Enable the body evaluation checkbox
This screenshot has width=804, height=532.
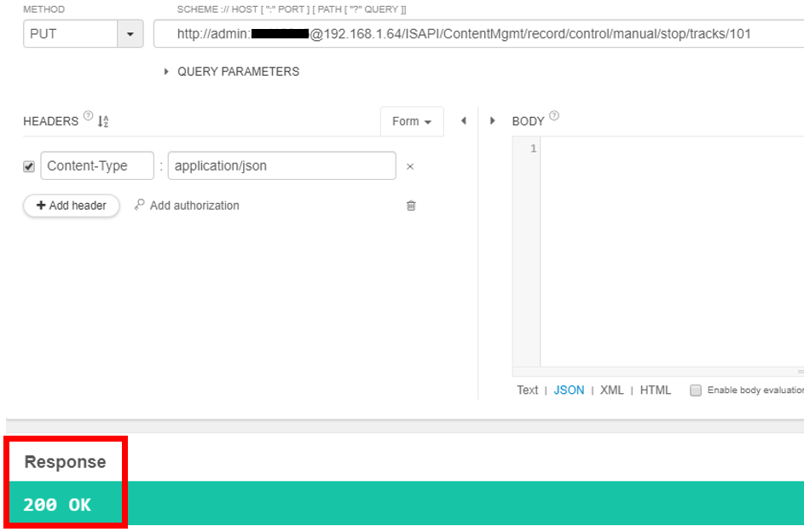coord(695,390)
